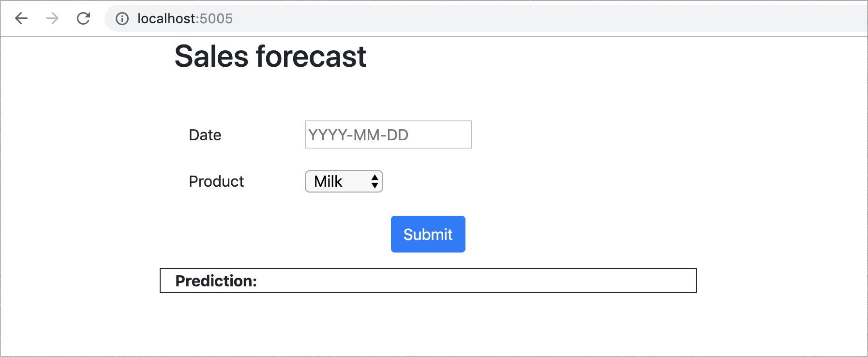Click the Milk option text in selector
Screen dimensions: 868x357
(x=328, y=181)
